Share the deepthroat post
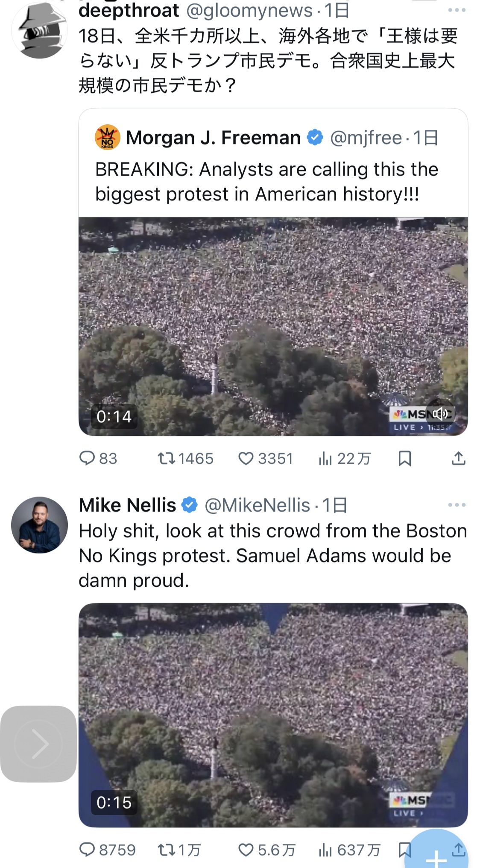The image size is (480, 868). click(x=458, y=459)
